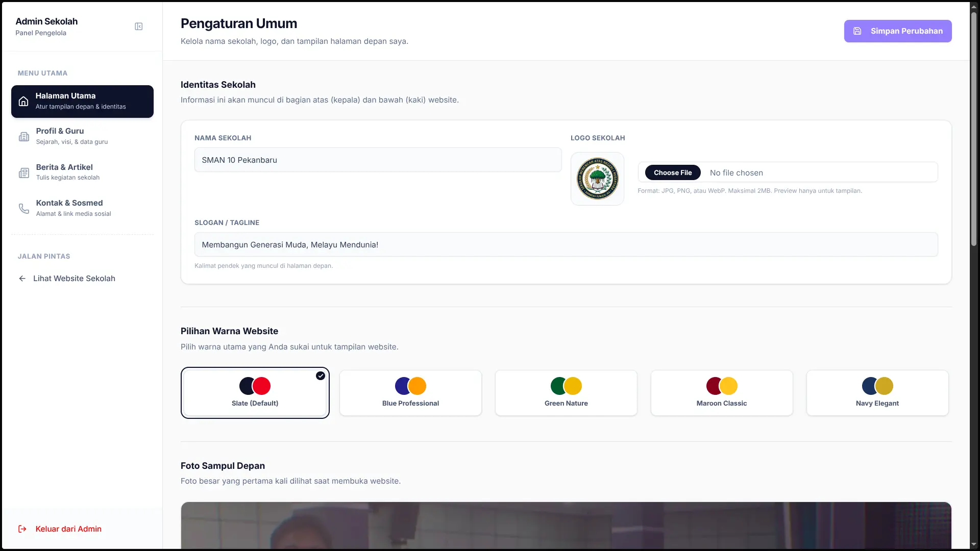
Task: Select Maroon Classic color theme
Action: point(722,393)
